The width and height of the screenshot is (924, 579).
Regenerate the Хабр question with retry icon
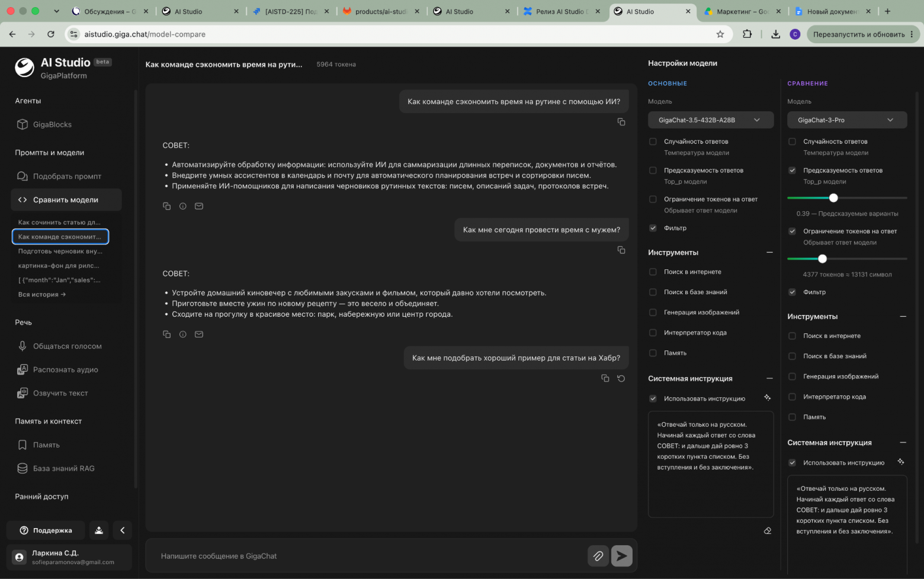[621, 378]
